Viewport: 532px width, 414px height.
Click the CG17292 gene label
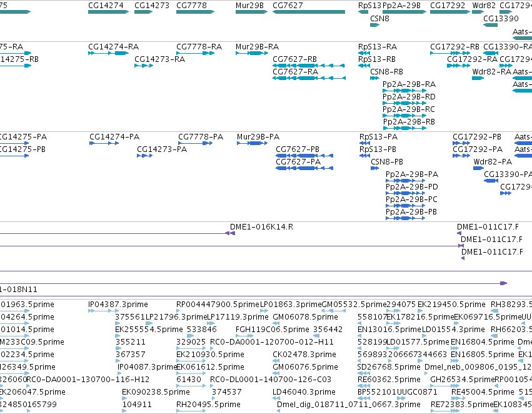pos(448,6)
